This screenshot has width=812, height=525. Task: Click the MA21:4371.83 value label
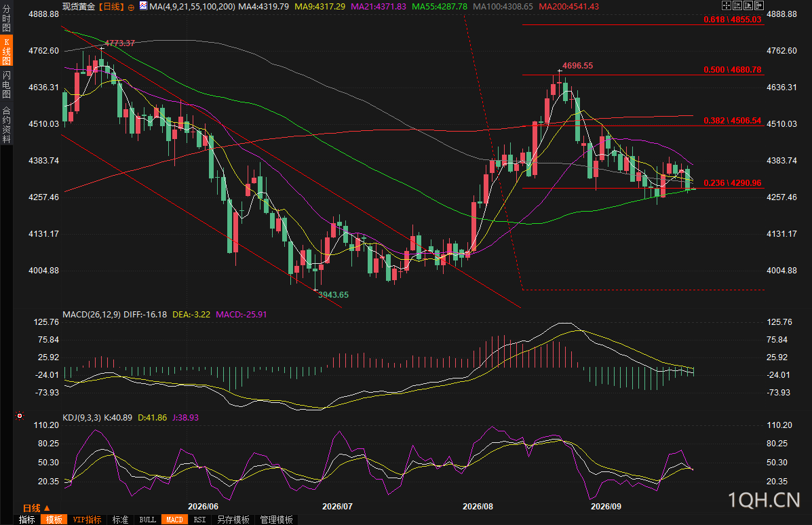(x=379, y=6)
